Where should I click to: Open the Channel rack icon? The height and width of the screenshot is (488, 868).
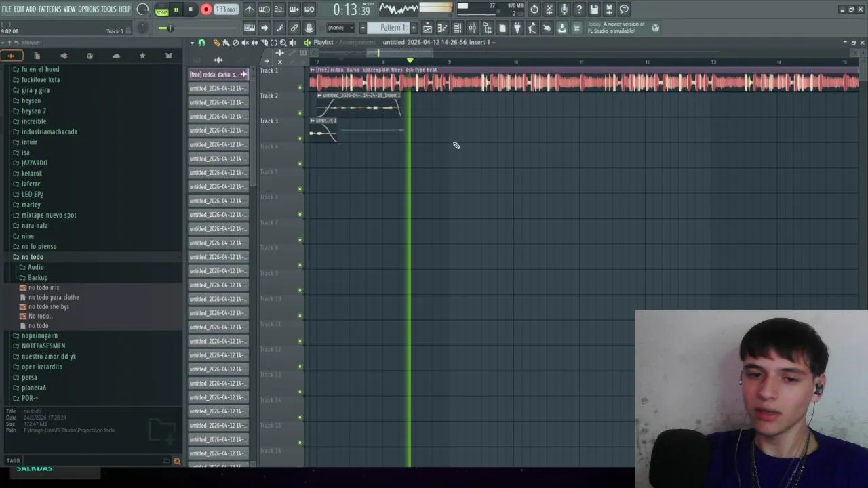pyautogui.click(x=457, y=28)
